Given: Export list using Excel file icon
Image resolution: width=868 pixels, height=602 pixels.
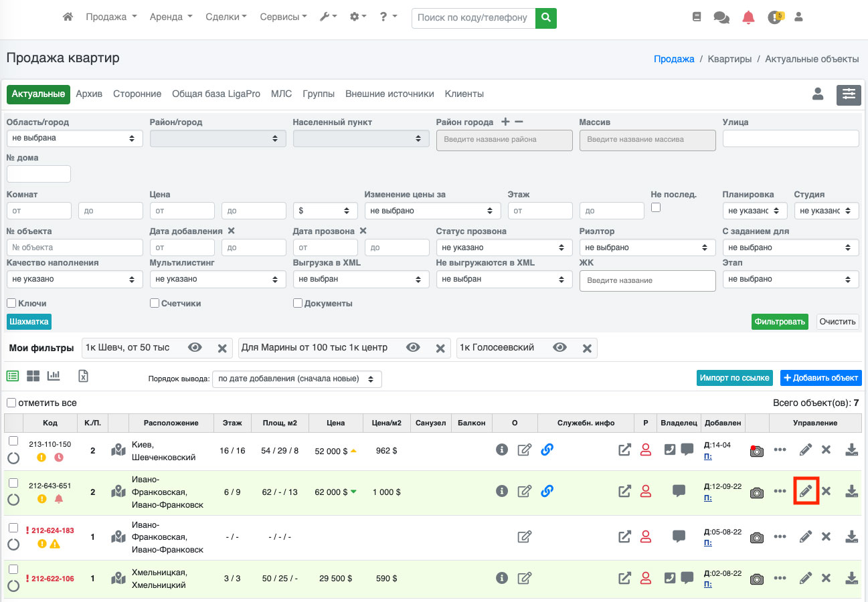Looking at the screenshot, I should [x=83, y=376].
